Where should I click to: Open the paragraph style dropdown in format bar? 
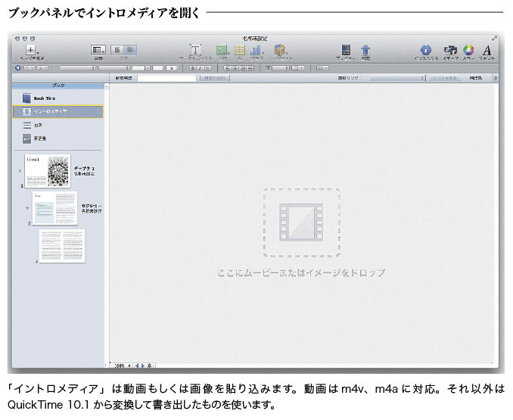tap(29, 68)
